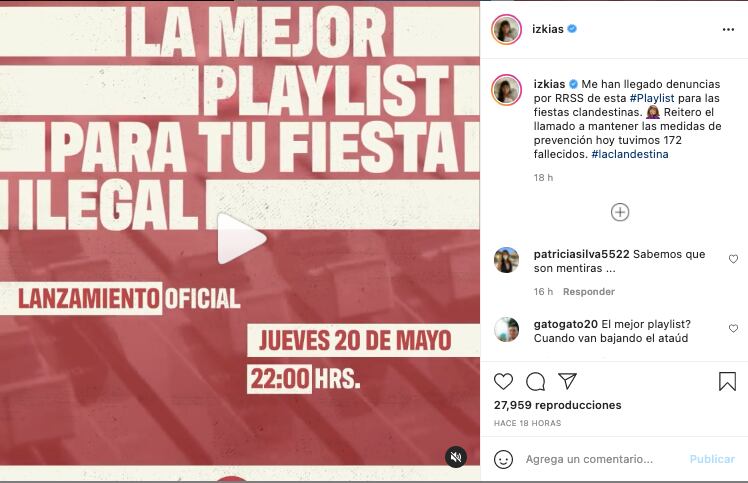
Task: Like gatogato20's comment heart
Action: click(x=733, y=328)
